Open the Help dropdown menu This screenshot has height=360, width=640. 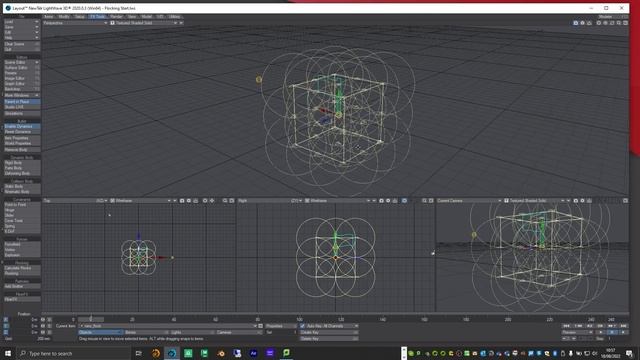(x=22, y=38)
